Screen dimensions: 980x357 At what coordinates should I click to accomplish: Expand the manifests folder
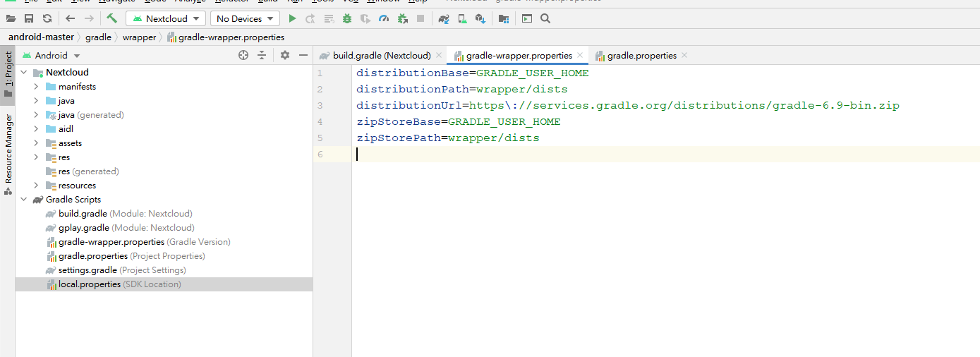point(36,87)
